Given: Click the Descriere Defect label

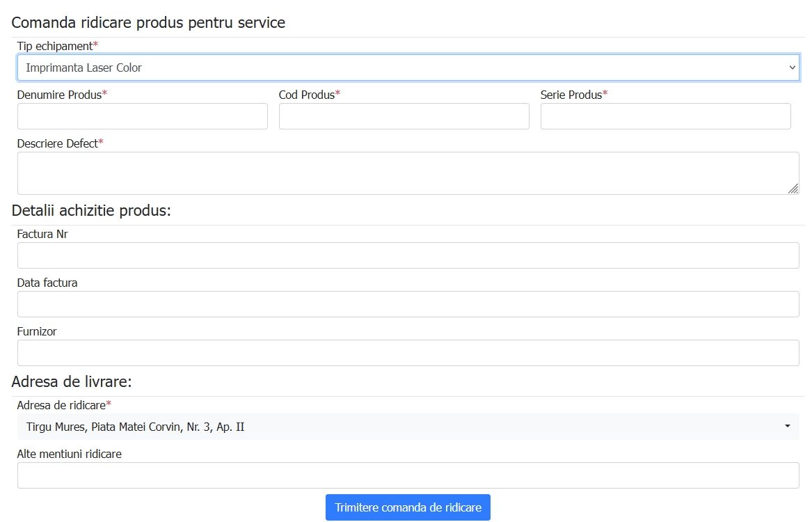Looking at the screenshot, I should [x=58, y=143].
